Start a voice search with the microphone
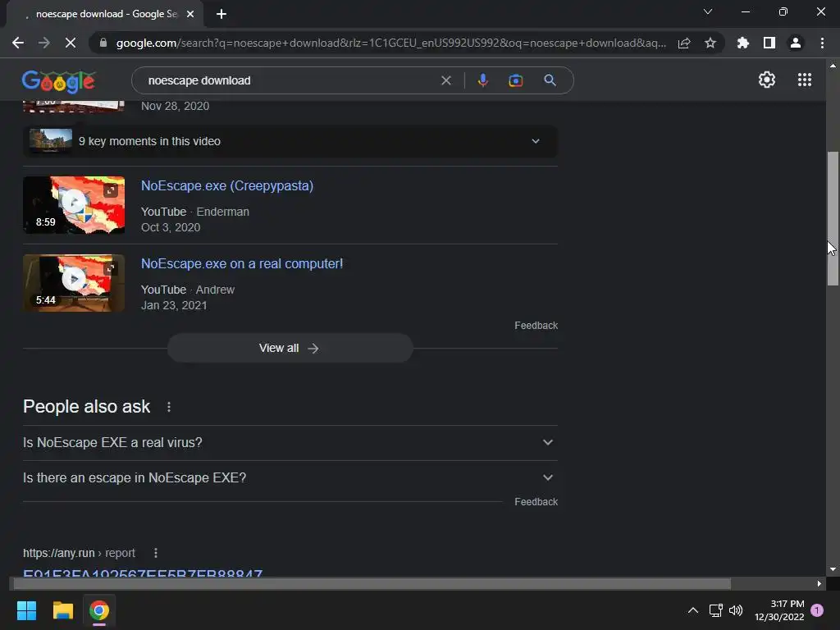The width and height of the screenshot is (840, 630). click(482, 80)
